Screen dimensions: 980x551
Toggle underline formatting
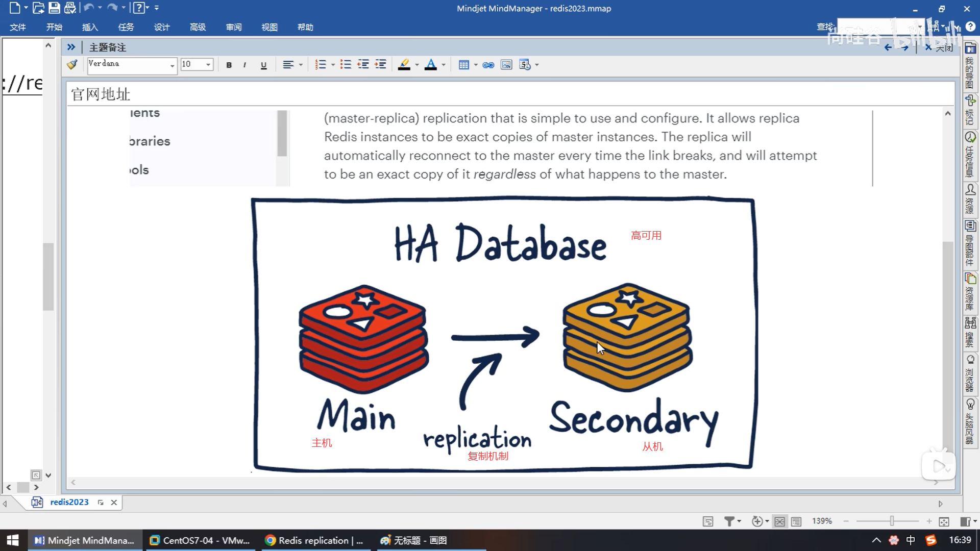[x=263, y=65]
